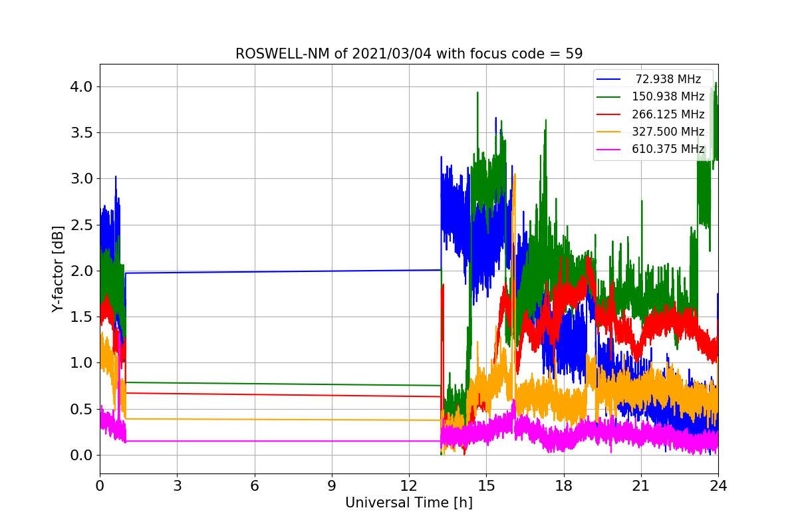This screenshot has height=532, width=798.
Task: Click the x-axis tick label 18
Action: [x=564, y=485]
